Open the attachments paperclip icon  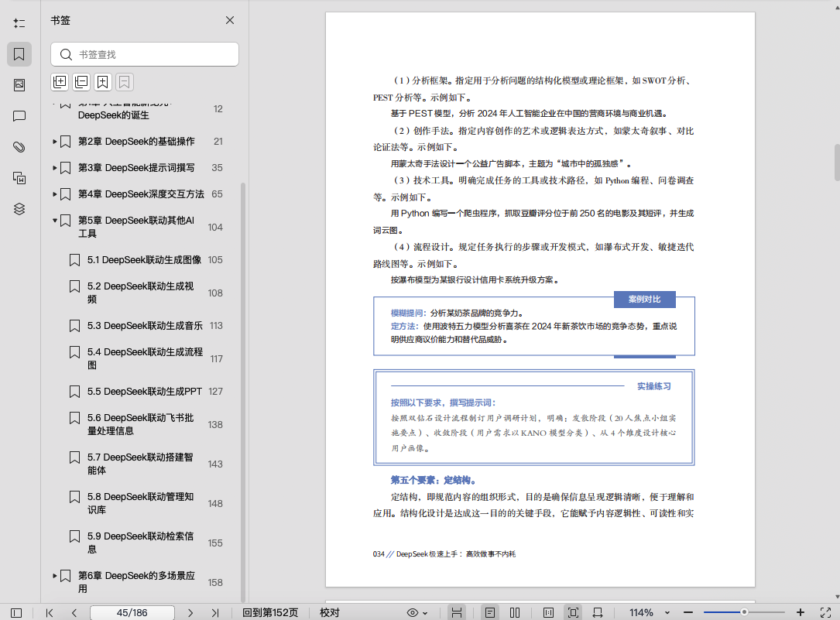pos(19,147)
